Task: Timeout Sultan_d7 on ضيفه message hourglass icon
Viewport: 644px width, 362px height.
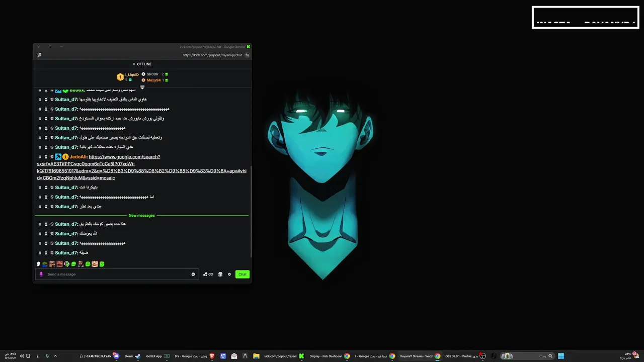Action: tap(46, 253)
